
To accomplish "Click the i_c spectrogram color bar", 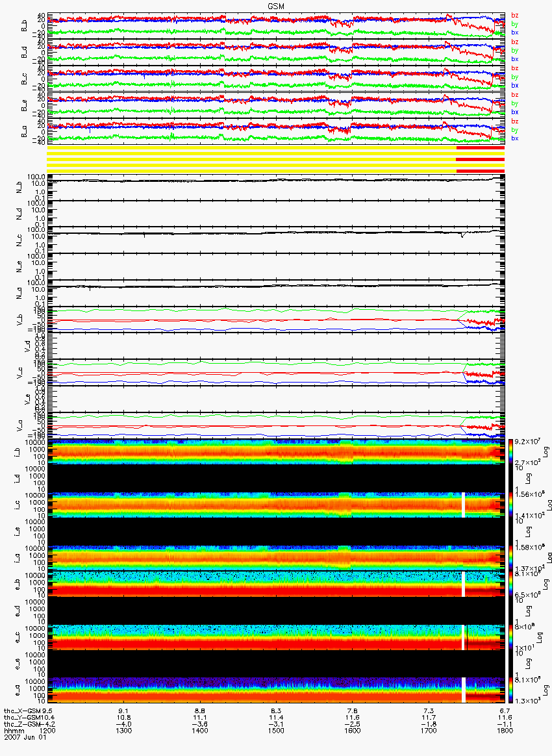I will click(x=512, y=505).
